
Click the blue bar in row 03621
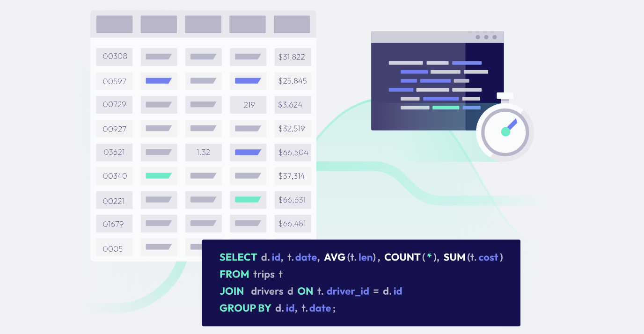click(248, 152)
